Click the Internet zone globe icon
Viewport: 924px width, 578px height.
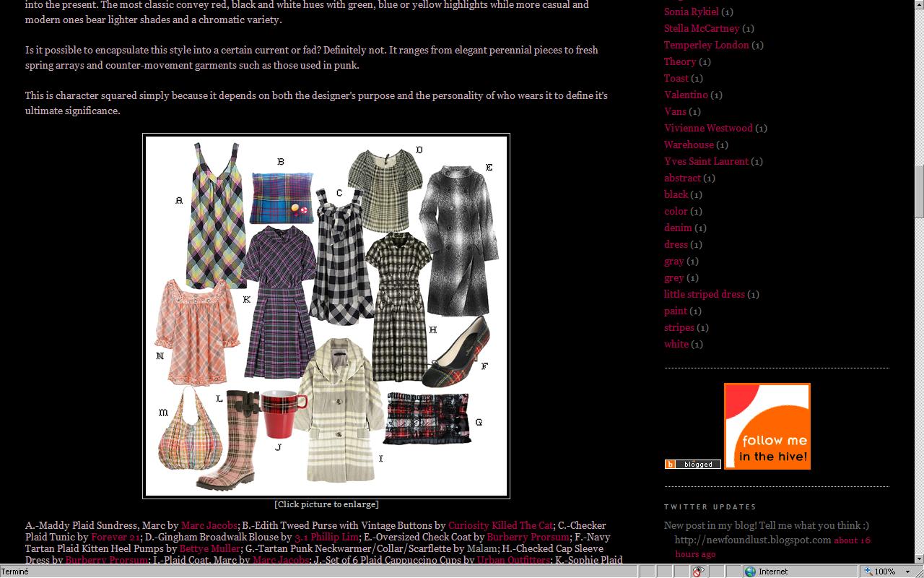click(751, 571)
